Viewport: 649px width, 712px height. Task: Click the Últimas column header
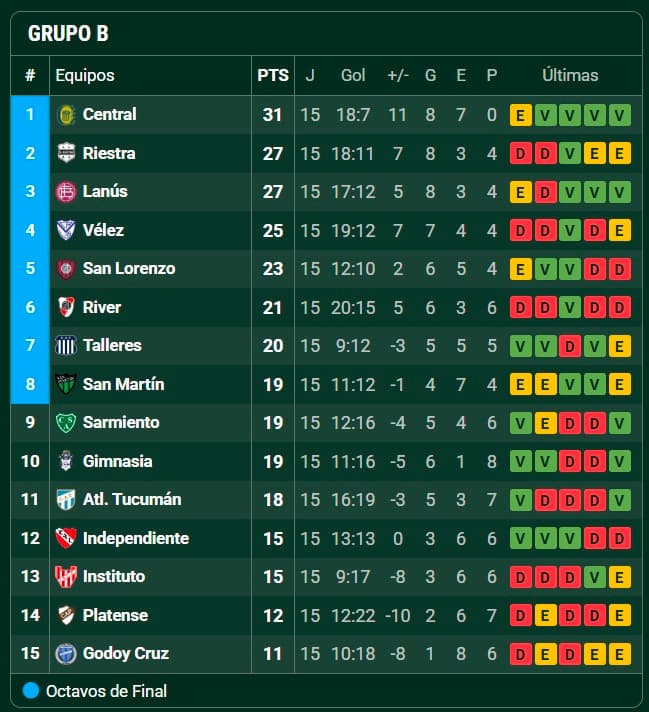click(570, 75)
